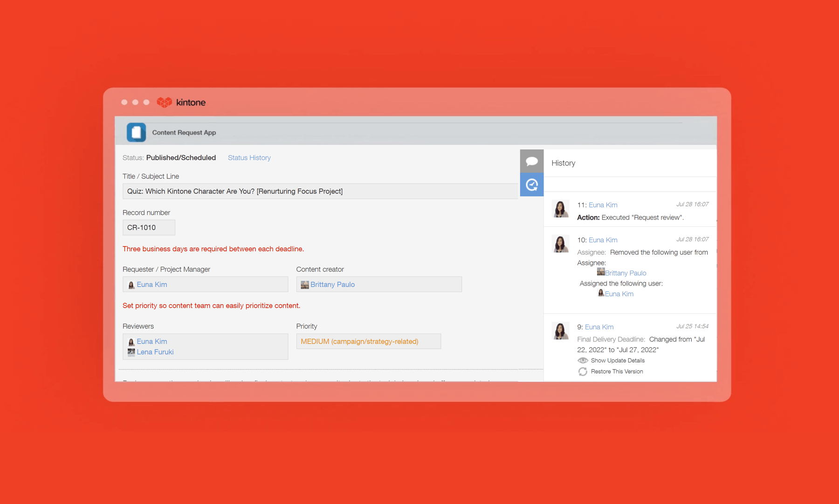Viewport: 839px width, 504px height.
Task: Click the Euna Kim link in entry 9
Action: pos(599,327)
